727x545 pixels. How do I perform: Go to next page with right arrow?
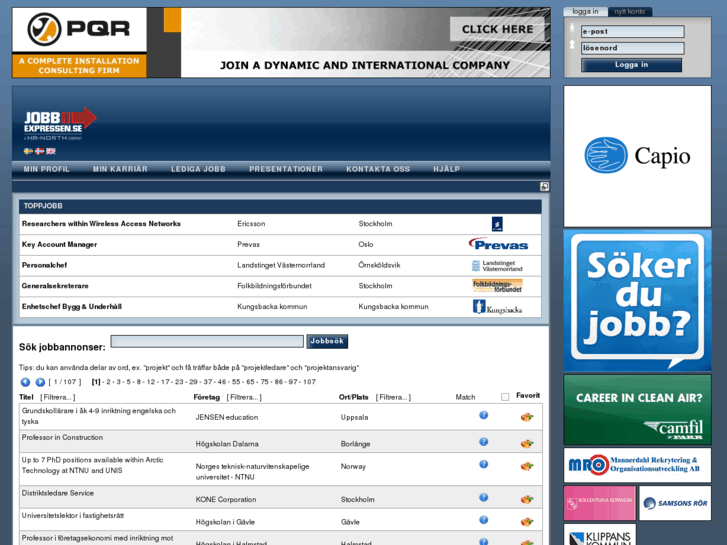pos(40,382)
